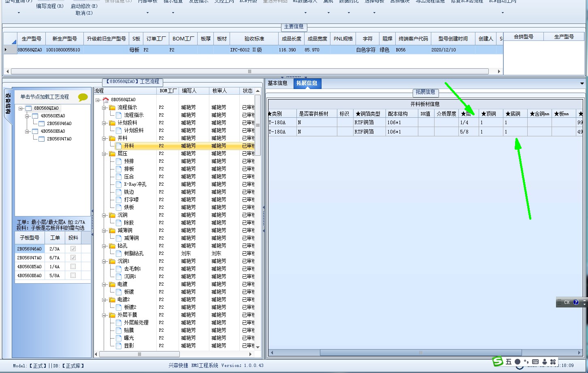The image size is (588, 373).
Task: Click scroll-down arrow of process tree scrollbar
Action: pyautogui.click(x=258, y=347)
